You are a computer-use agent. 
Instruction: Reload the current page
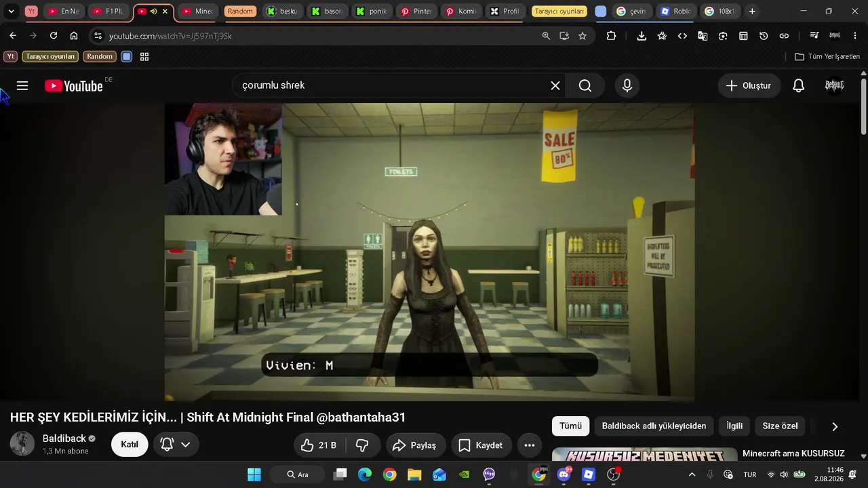54,36
